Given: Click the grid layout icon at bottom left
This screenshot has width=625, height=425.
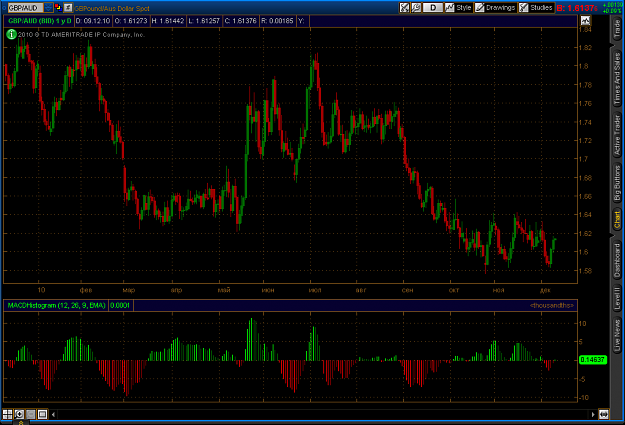Looking at the screenshot, I should pyautogui.click(x=7, y=414).
